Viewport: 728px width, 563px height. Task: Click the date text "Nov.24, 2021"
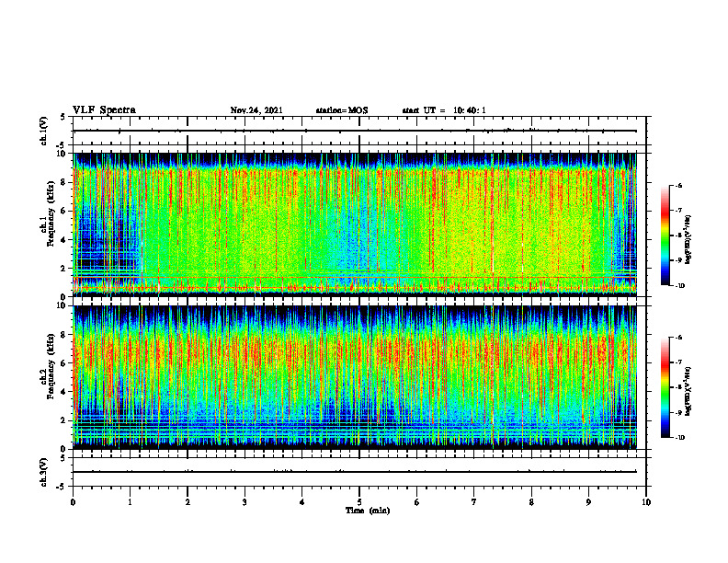256,110
